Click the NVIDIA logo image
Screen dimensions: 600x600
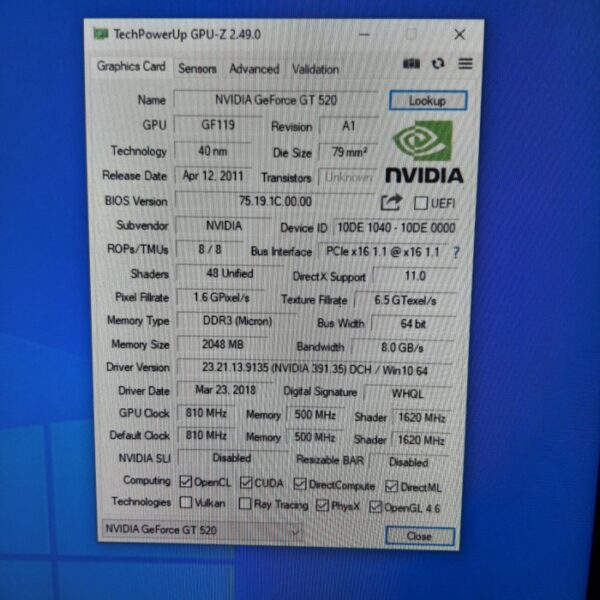(424, 152)
